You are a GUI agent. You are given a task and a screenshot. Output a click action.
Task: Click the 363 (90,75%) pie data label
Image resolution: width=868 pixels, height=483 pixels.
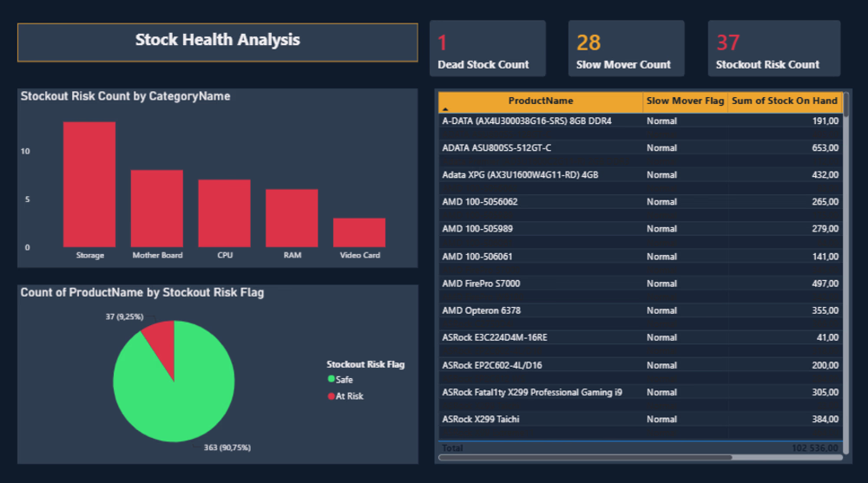coord(227,447)
